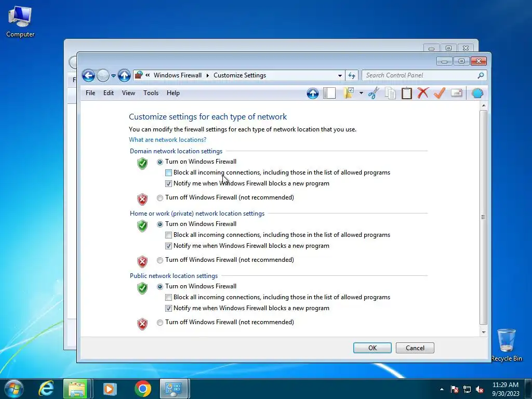Select Turn off Windows Firewall for Domain network
The height and width of the screenshot is (399, 532).
tap(160, 198)
